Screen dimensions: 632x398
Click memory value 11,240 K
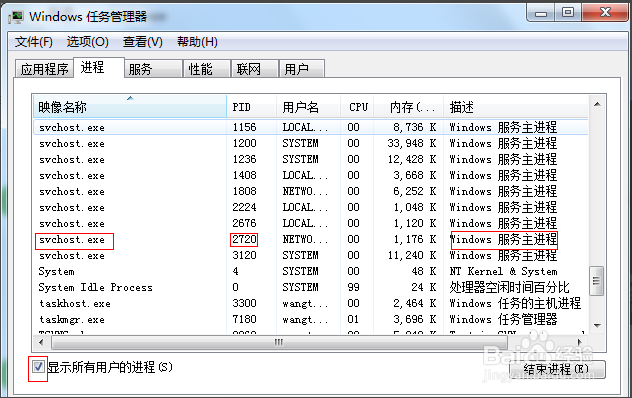(x=412, y=255)
